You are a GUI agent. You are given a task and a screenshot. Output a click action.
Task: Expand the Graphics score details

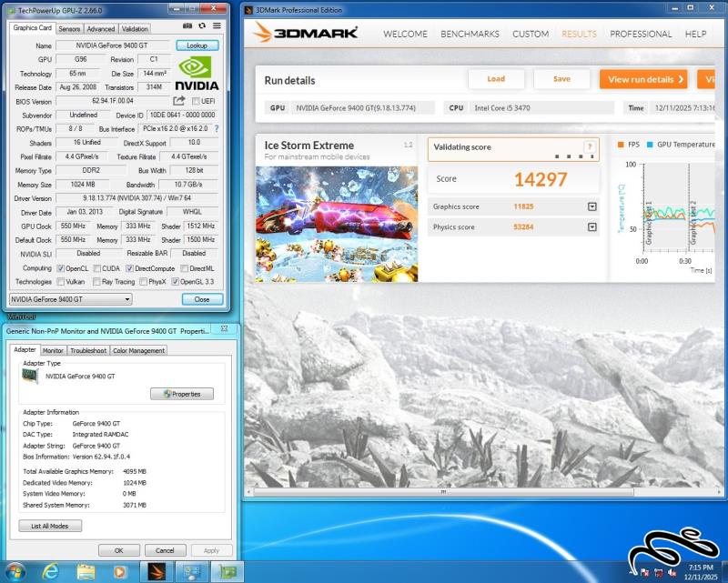(592, 206)
